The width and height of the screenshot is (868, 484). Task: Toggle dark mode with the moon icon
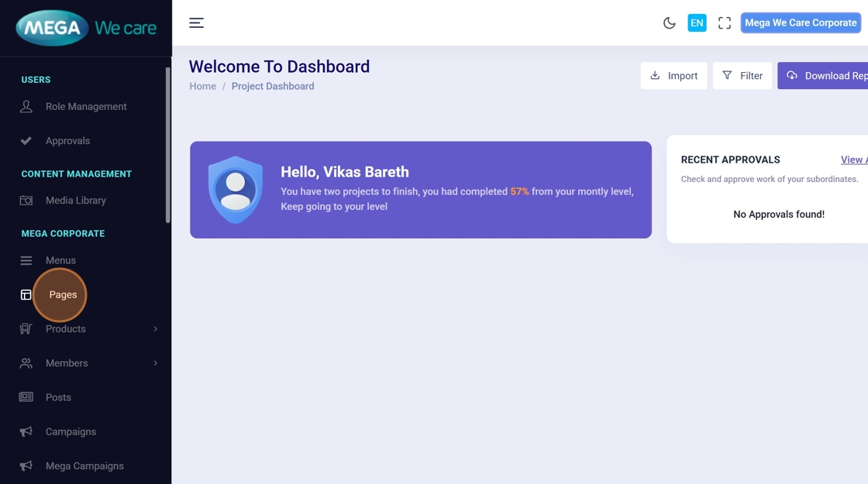click(x=670, y=23)
